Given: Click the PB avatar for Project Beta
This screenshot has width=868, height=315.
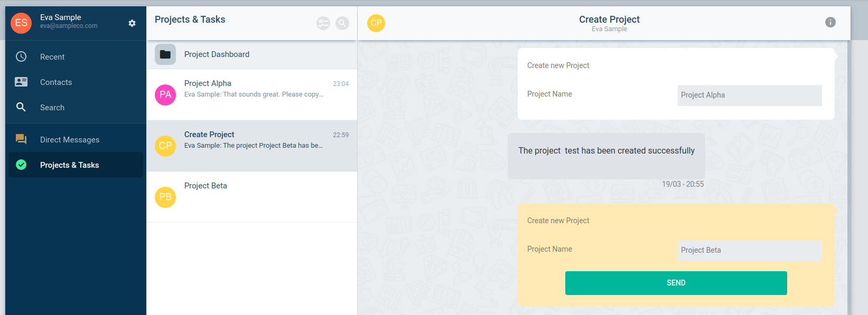Looking at the screenshot, I should pyautogui.click(x=165, y=197).
